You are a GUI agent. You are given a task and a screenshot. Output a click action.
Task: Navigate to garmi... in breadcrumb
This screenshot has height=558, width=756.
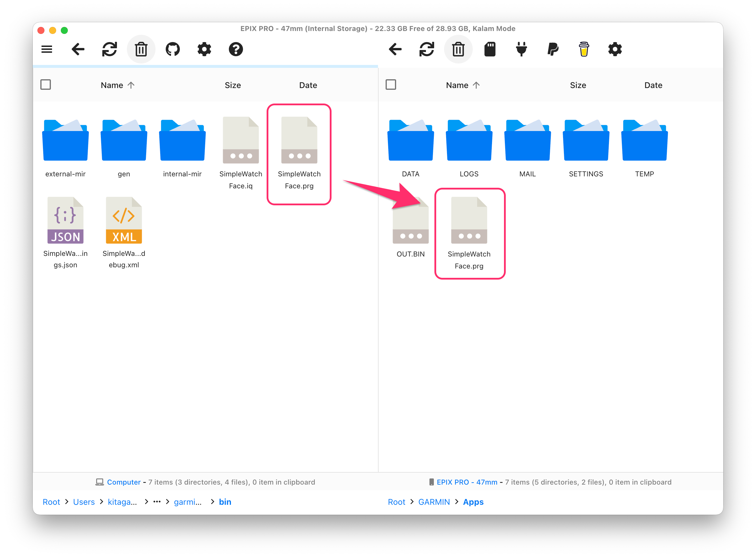(188, 502)
